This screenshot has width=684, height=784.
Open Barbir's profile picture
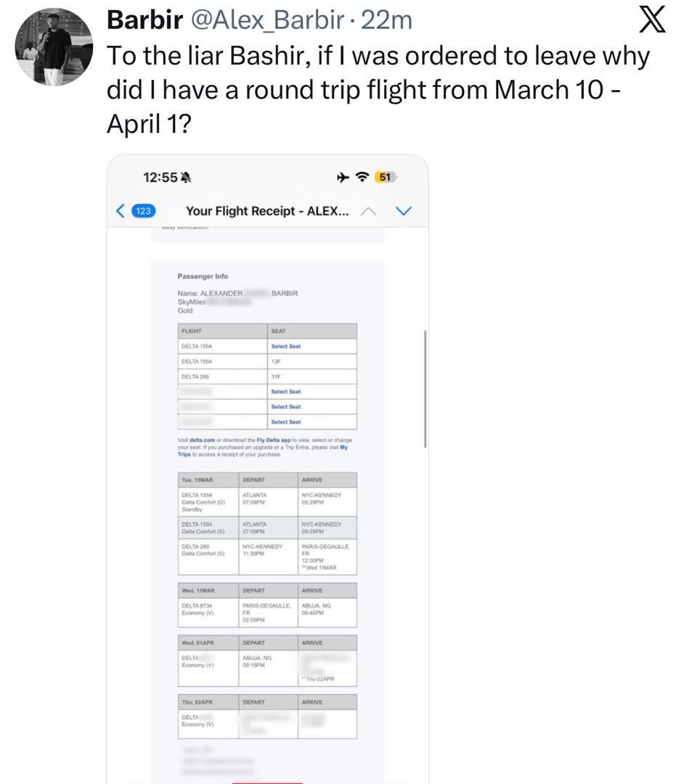pyautogui.click(x=54, y=49)
